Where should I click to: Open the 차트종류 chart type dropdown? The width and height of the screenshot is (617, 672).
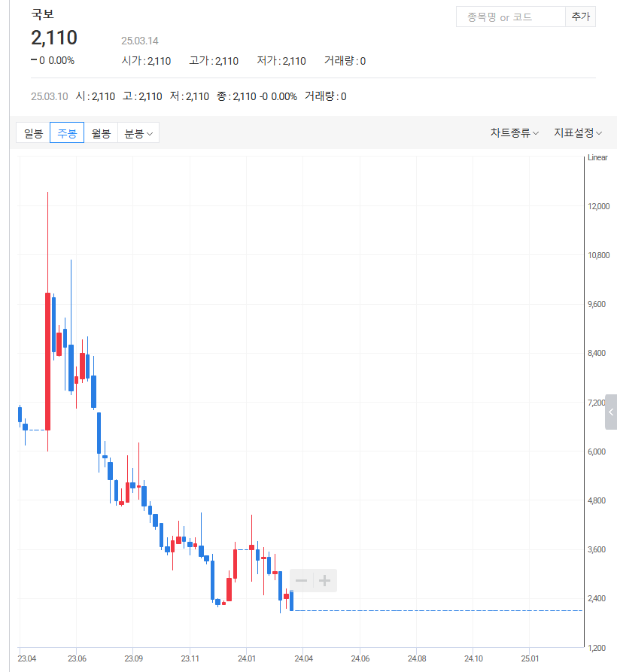pyautogui.click(x=514, y=133)
